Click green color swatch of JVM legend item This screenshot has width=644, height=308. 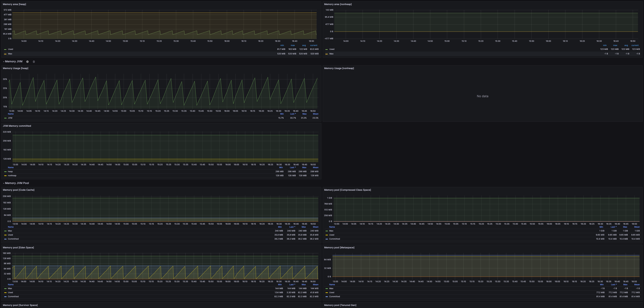coord(5,118)
